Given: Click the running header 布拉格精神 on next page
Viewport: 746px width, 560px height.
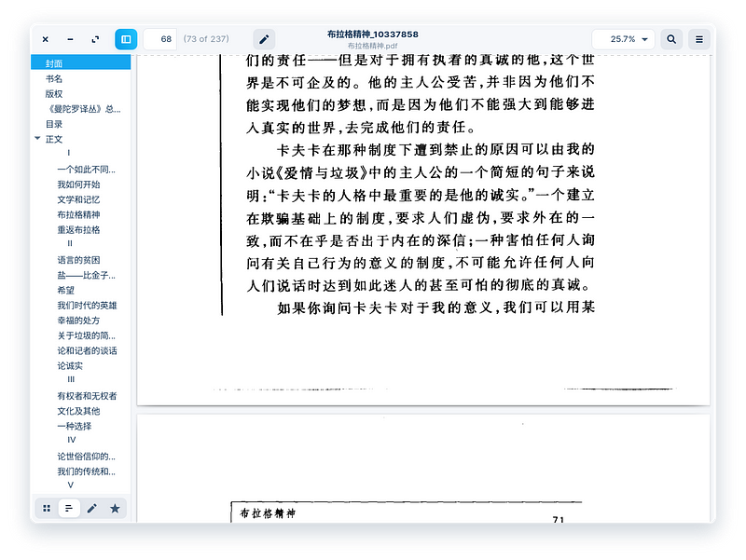Looking at the screenshot, I should [x=268, y=513].
